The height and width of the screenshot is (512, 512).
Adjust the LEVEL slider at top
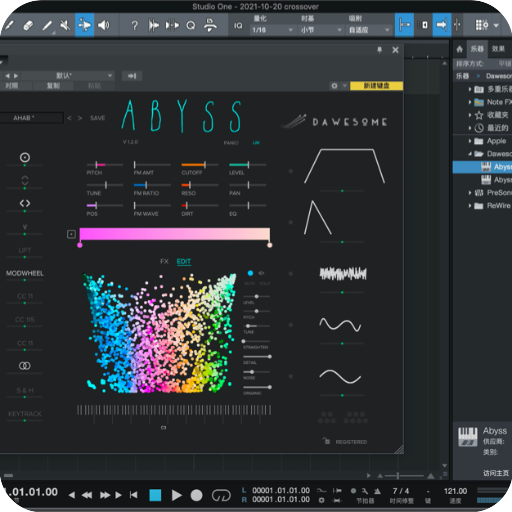click(247, 165)
